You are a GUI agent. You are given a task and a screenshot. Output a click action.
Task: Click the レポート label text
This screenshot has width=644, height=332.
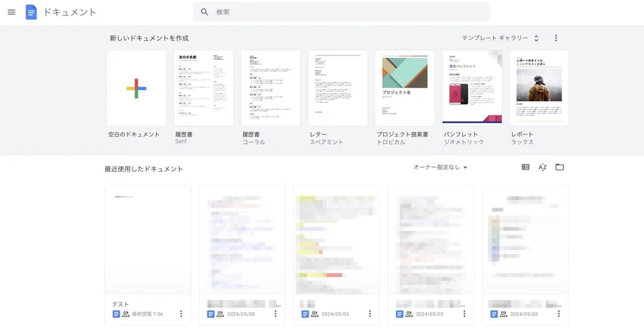click(522, 134)
